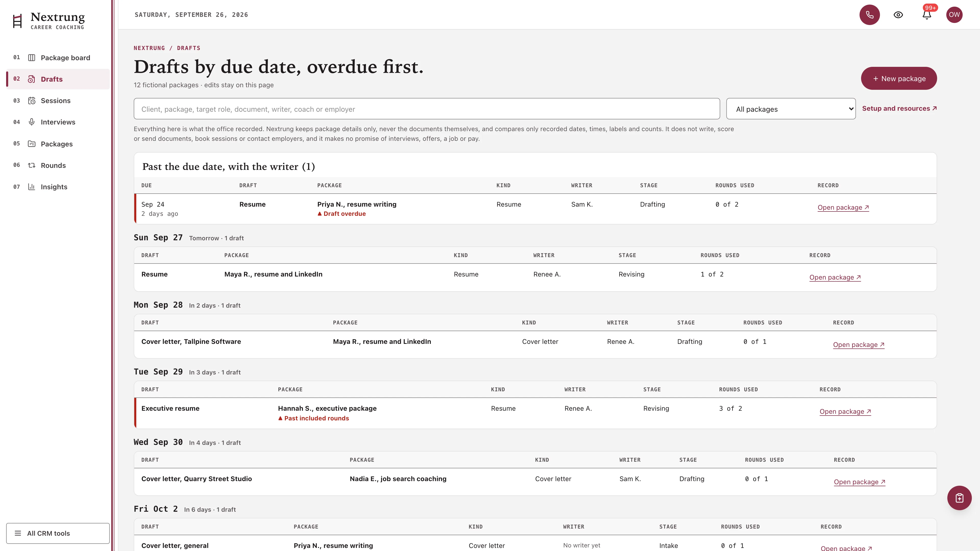Go to Interviews in the sidebar
The image size is (980, 551).
click(58, 122)
